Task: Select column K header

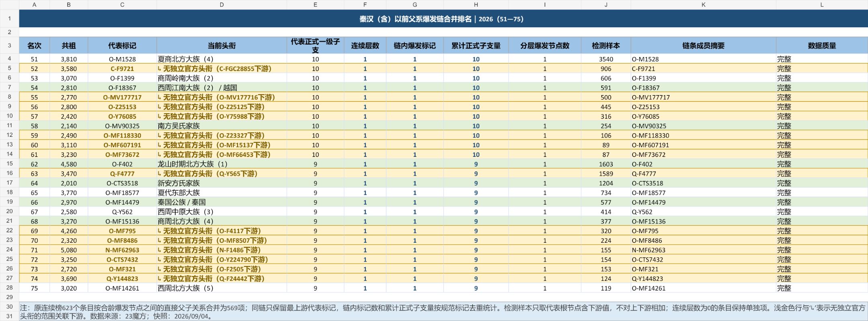Action: pos(703,5)
